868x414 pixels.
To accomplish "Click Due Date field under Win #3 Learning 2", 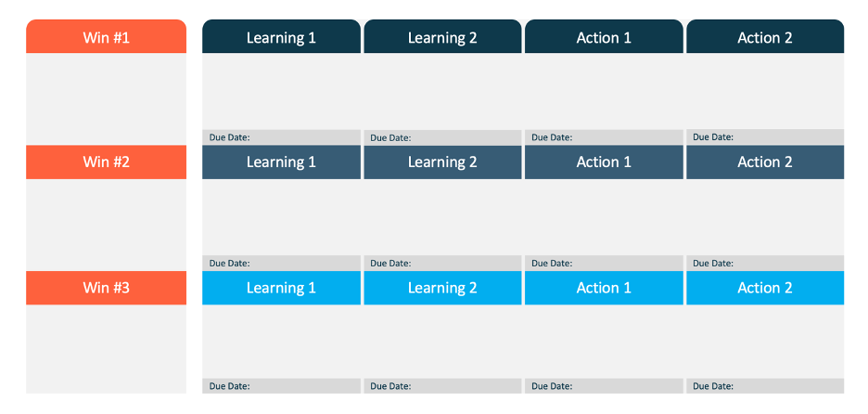I will coord(442,386).
